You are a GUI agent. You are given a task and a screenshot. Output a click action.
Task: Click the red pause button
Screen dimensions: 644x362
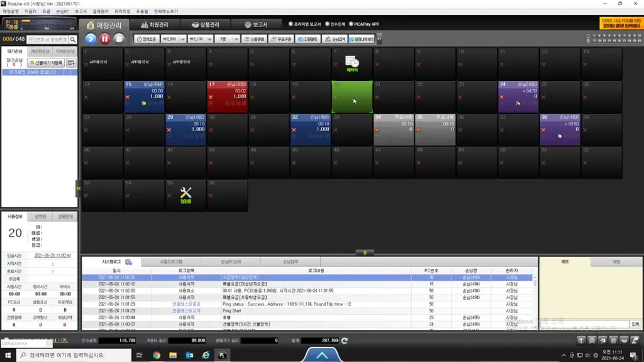coord(105,38)
